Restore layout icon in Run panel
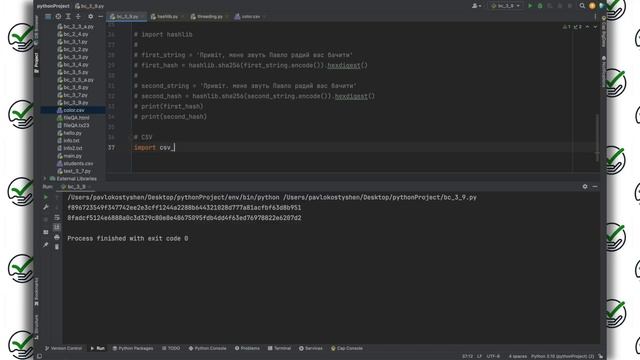Image resolution: width=640 pixels, height=360 pixels. [x=46, y=232]
